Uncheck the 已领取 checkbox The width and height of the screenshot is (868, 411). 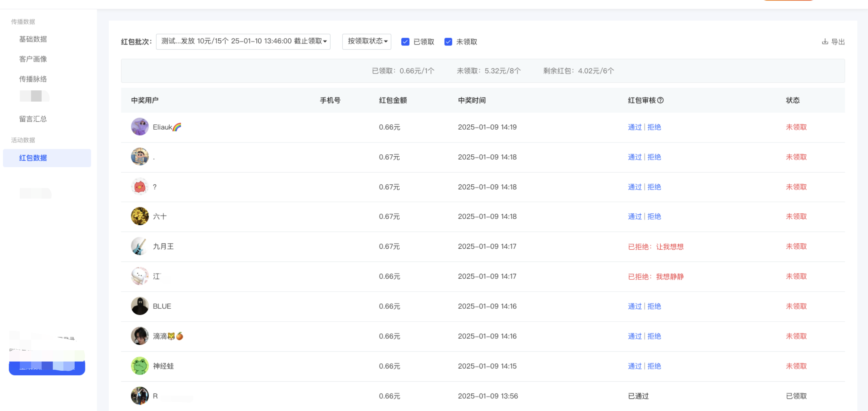(x=405, y=42)
